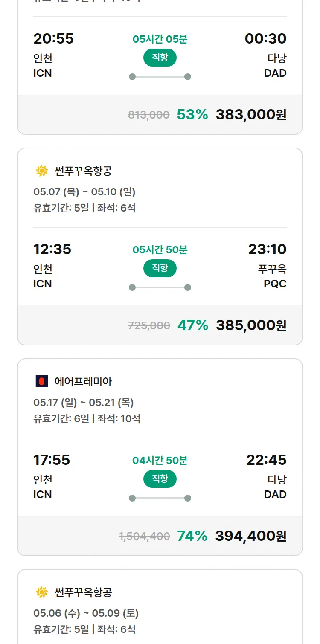Click the 53% discount label

point(192,114)
